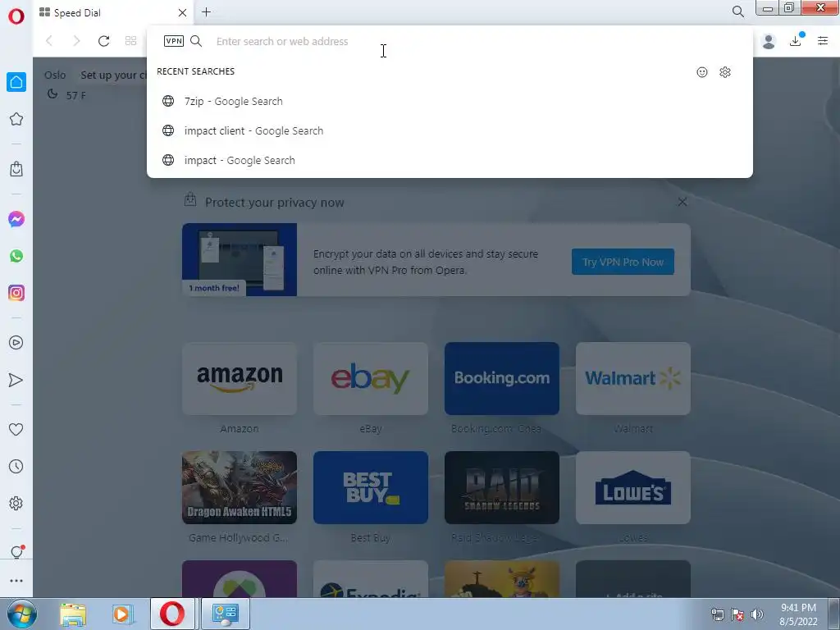Open the Opera main menu logo
The height and width of the screenshot is (630, 840).
pyautogui.click(x=16, y=16)
